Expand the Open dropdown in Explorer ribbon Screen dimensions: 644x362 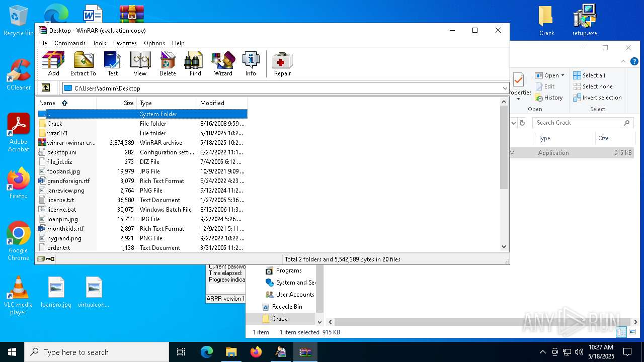(x=562, y=75)
